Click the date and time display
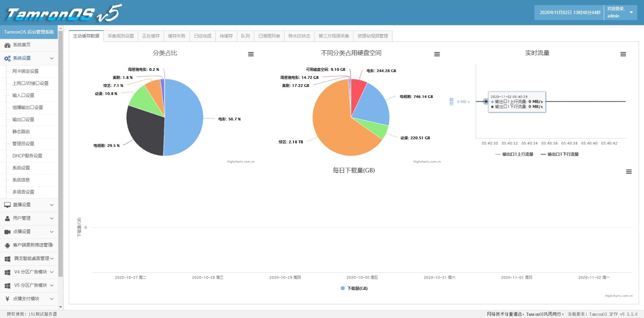This screenshot has height=318, width=644. coord(570,12)
